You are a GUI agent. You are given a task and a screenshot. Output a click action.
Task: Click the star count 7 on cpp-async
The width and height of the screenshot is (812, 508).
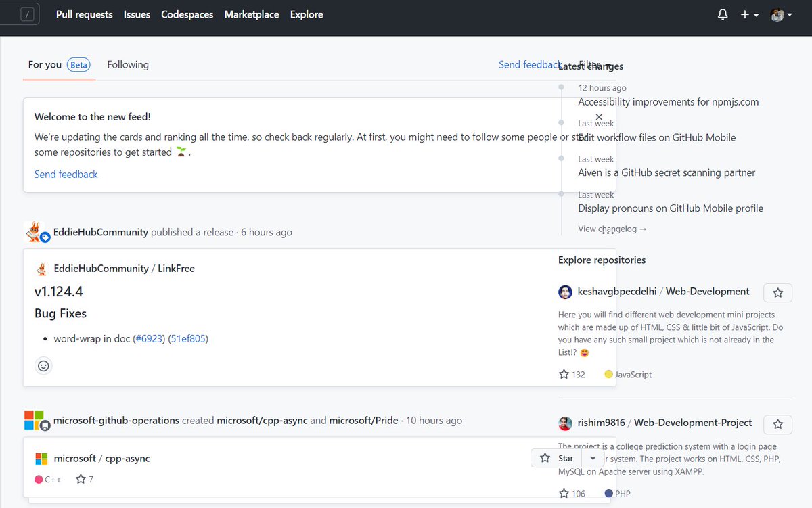click(x=85, y=479)
